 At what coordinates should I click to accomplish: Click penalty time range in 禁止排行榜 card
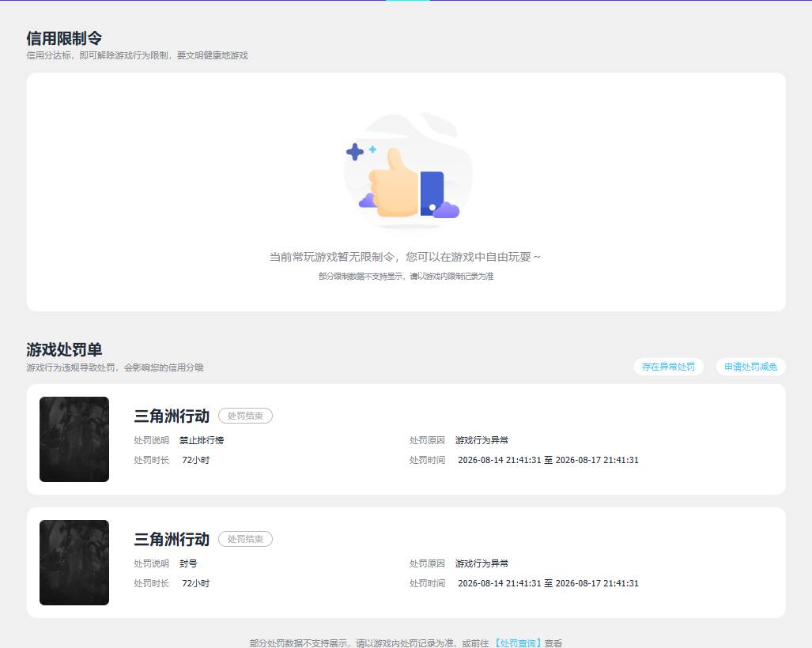point(548,460)
